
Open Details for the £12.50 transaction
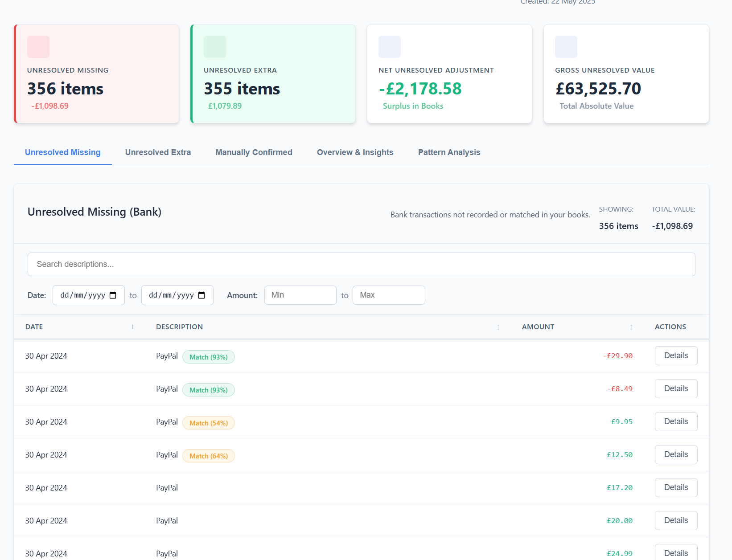676,454
